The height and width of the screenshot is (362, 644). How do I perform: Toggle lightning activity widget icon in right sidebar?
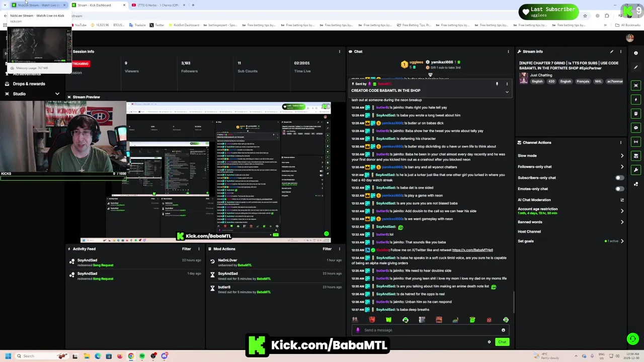tap(636, 100)
